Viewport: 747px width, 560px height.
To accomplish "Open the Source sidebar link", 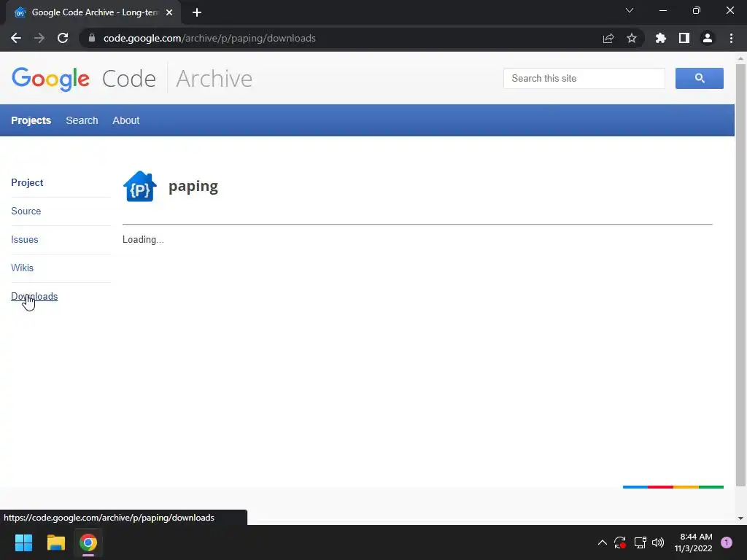I will pos(26,211).
